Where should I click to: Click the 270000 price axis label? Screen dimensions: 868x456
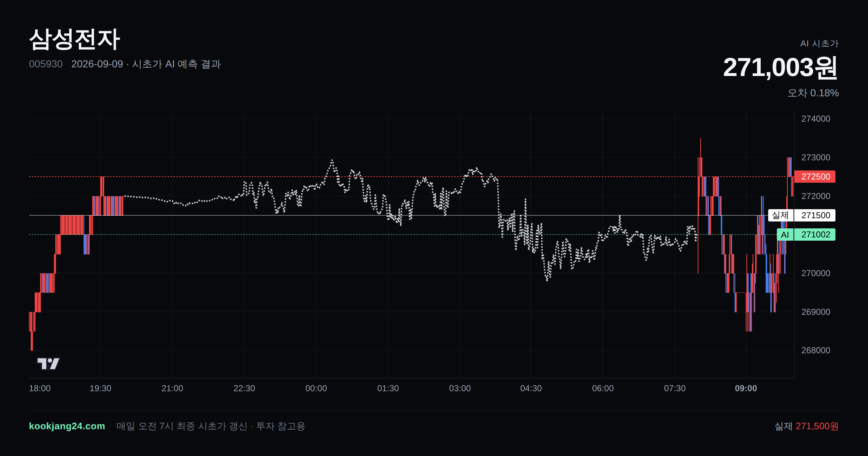click(x=816, y=273)
